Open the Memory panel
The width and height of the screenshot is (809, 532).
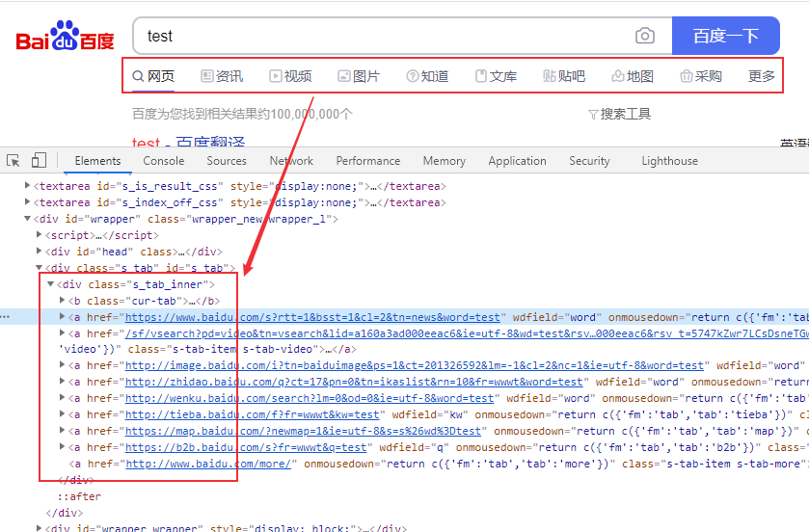pyautogui.click(x=445, y=161)
